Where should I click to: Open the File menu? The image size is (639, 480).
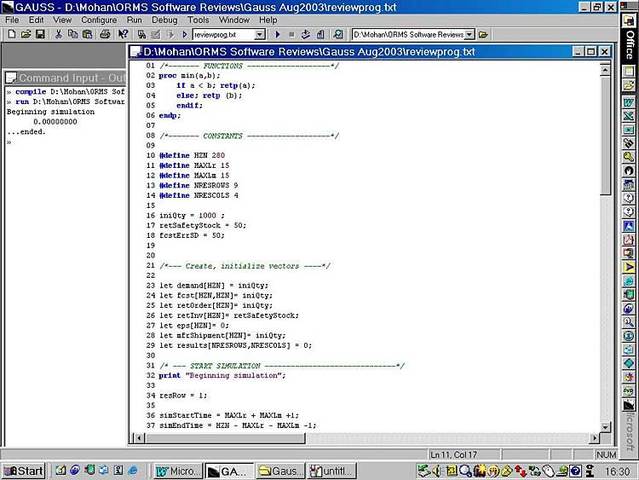(12, 20)
